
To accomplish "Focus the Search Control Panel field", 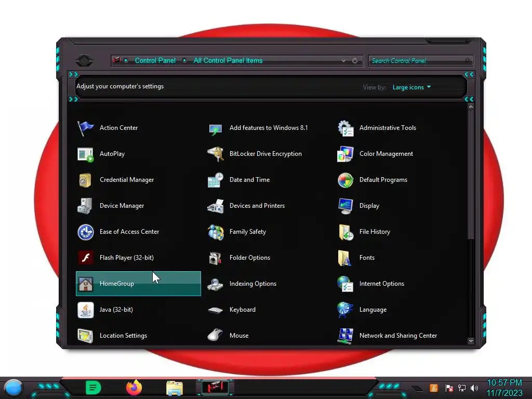I will 420,61.
